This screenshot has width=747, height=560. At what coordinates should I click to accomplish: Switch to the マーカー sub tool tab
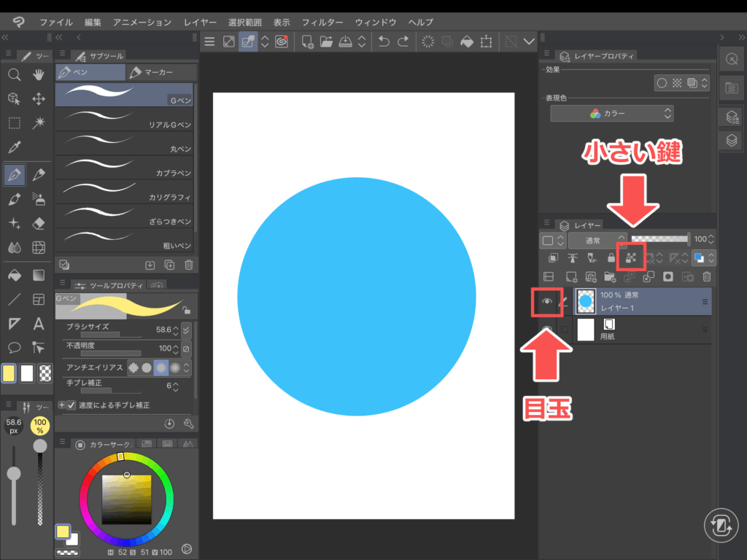(x=161, y=72)
